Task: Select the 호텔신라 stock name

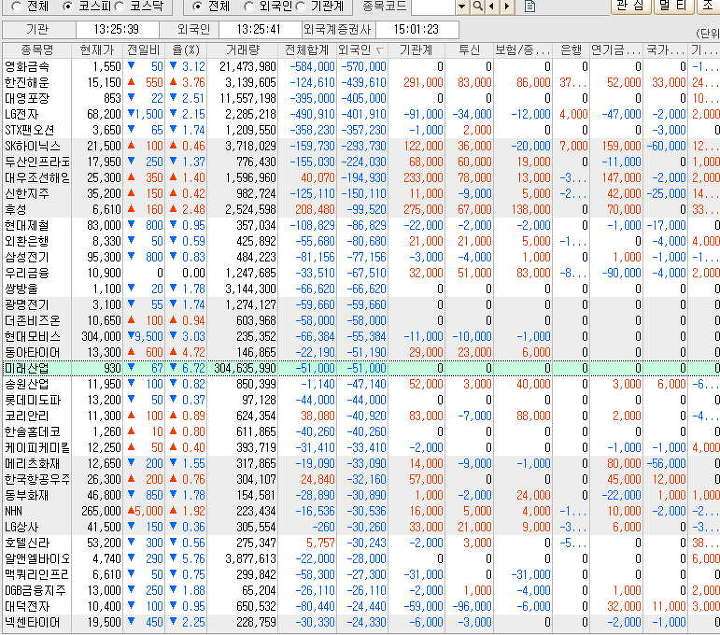Action: click(27, 543)
